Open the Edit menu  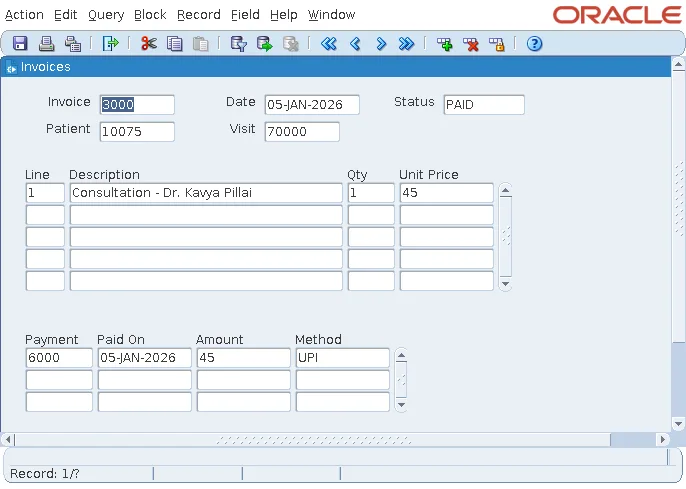click(66, 15)
